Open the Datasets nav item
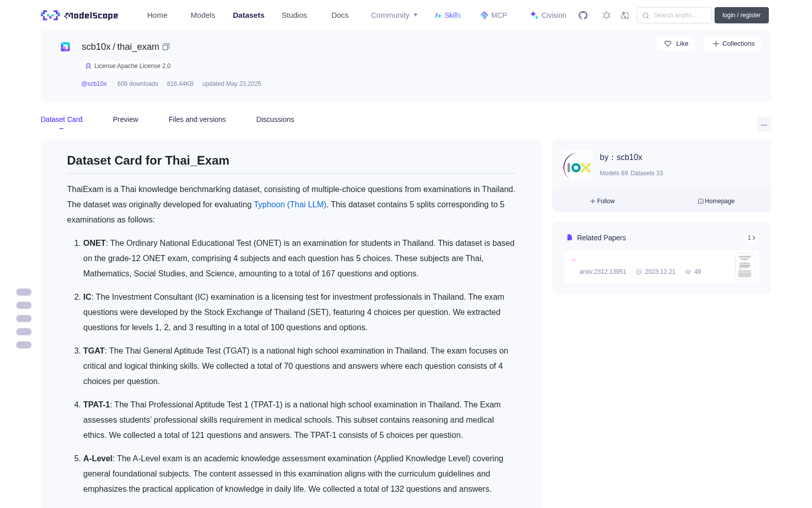Screen dimensions: 812x508 pyautogui.click(x=249, y=15)
